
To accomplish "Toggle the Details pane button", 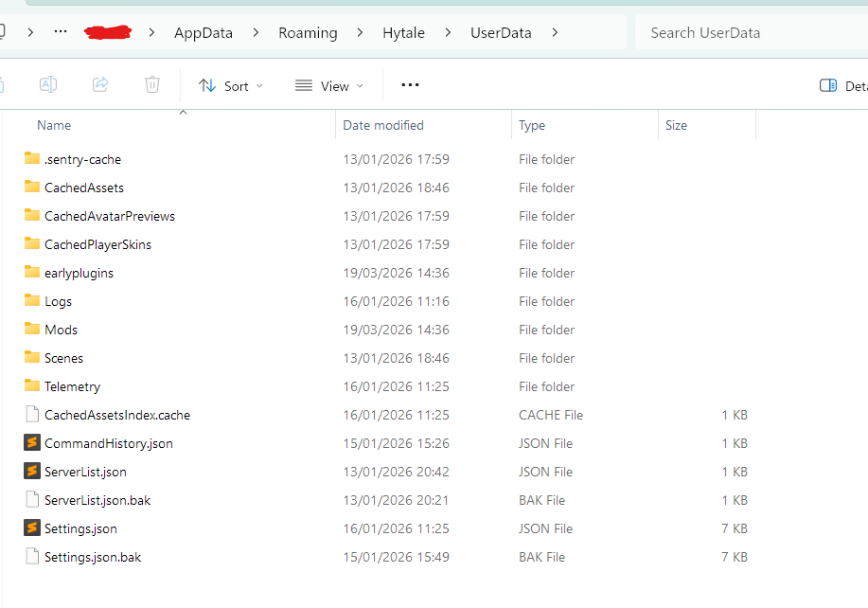I will (x=843, y=86).
